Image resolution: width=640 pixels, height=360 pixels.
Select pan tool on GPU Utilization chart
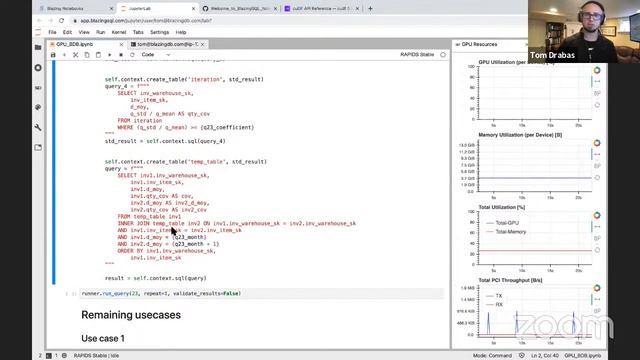(x=597, y=82)
